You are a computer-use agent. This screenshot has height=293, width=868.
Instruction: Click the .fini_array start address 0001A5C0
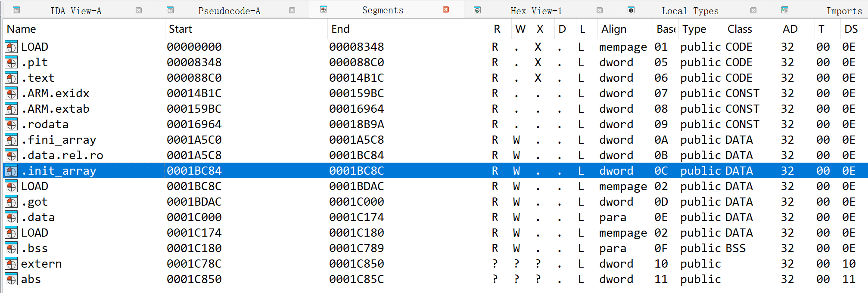click(194, 140)
